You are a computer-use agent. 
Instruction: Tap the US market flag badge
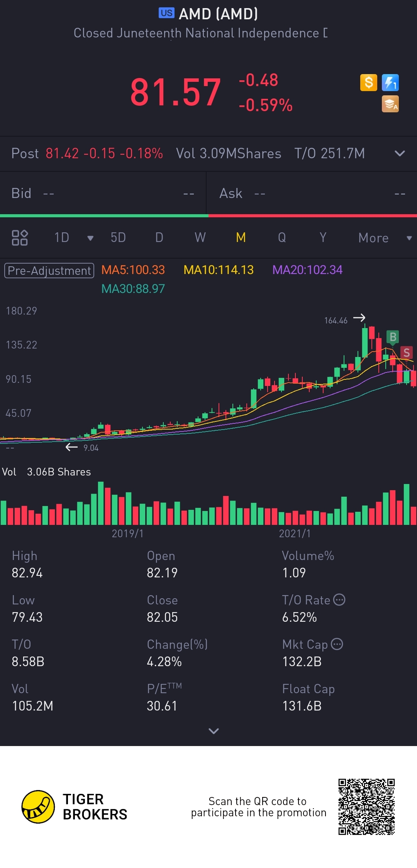click(x=166, y=13)
